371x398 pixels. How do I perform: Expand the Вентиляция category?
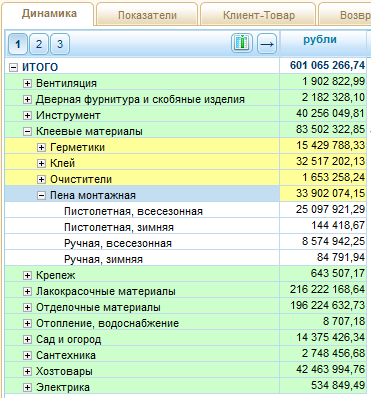(27, 83)
